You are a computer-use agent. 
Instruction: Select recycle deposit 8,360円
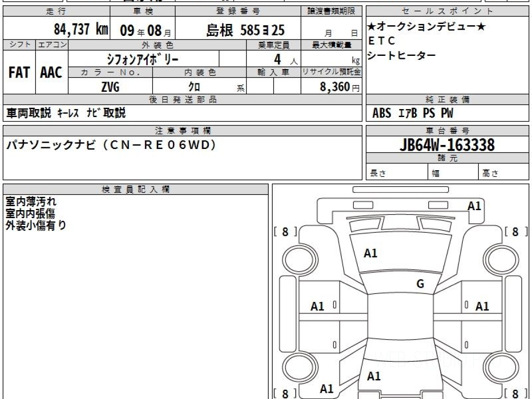[340, 87]
